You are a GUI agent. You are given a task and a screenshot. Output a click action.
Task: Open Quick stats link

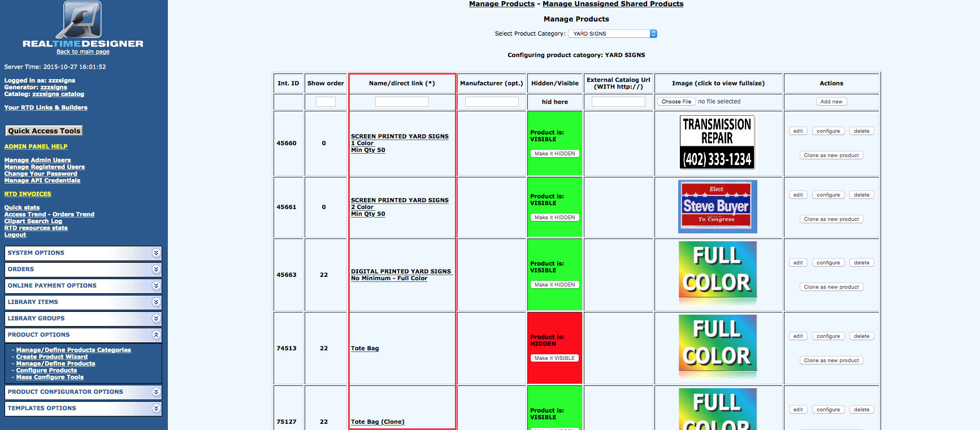point(22,208)
